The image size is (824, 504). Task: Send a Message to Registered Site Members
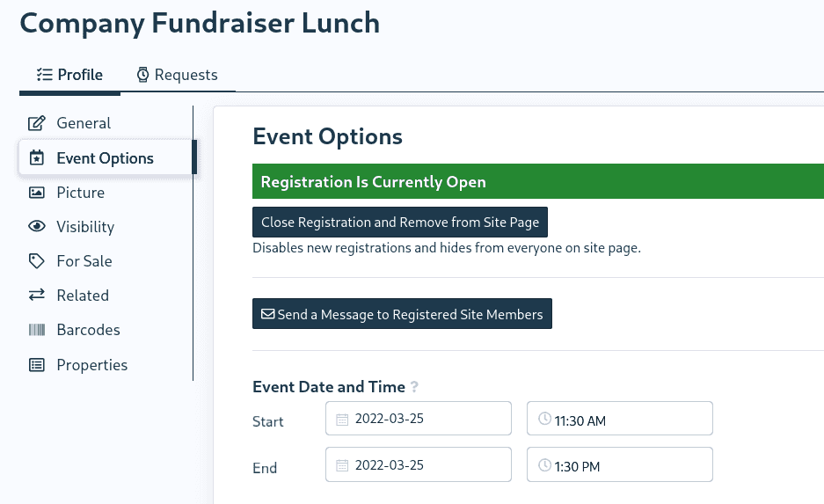click(x=402, y=314)
